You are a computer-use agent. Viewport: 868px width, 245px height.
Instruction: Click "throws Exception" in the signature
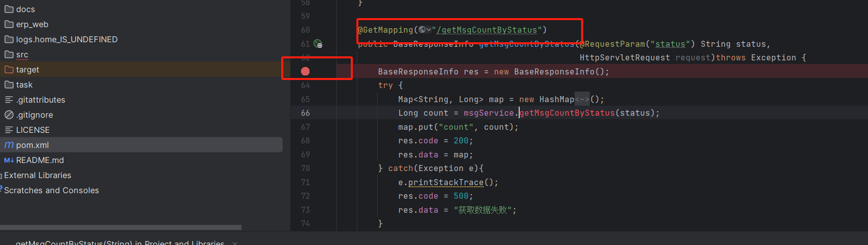(x=756, y=58)
